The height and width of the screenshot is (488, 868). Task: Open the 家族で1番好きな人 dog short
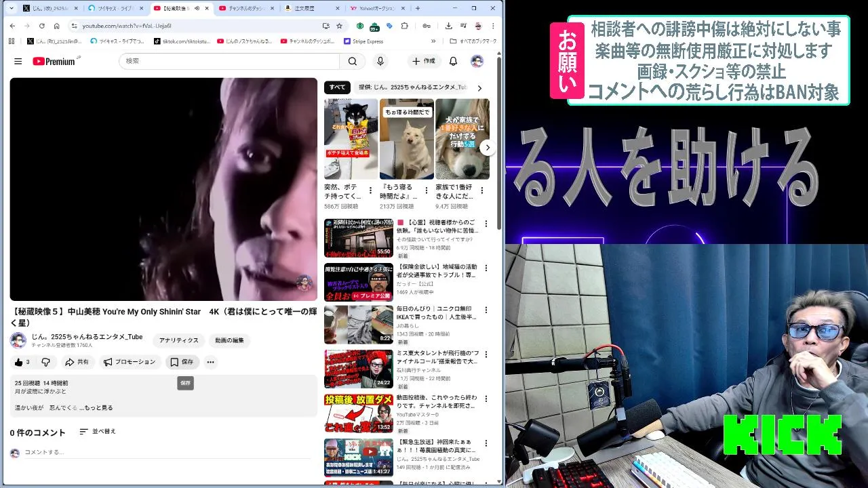pos(462,139)
